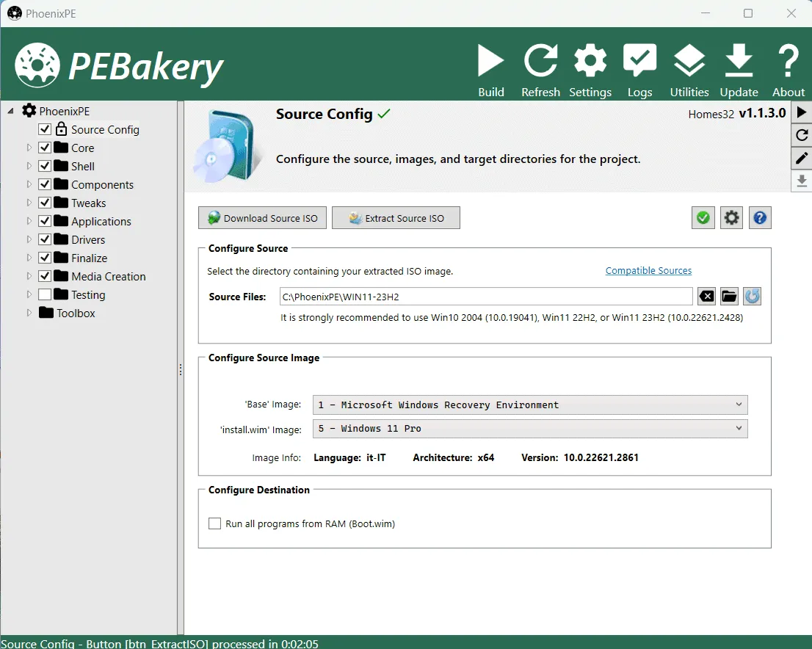Viewport: 812px width, 649px height.
Task: Click the Refresh icon in header
Action: coord(540,62)
